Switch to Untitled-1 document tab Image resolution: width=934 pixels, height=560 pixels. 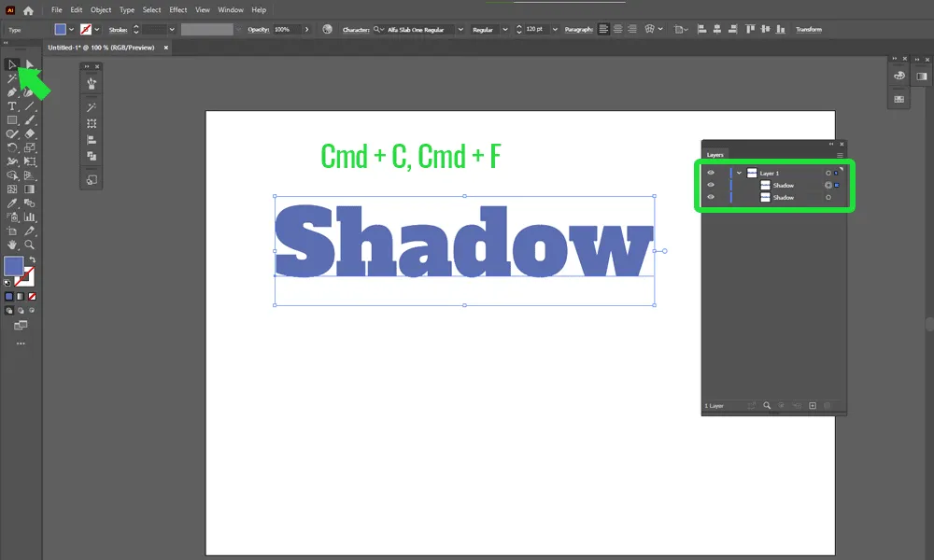click(x=101, y=48)
